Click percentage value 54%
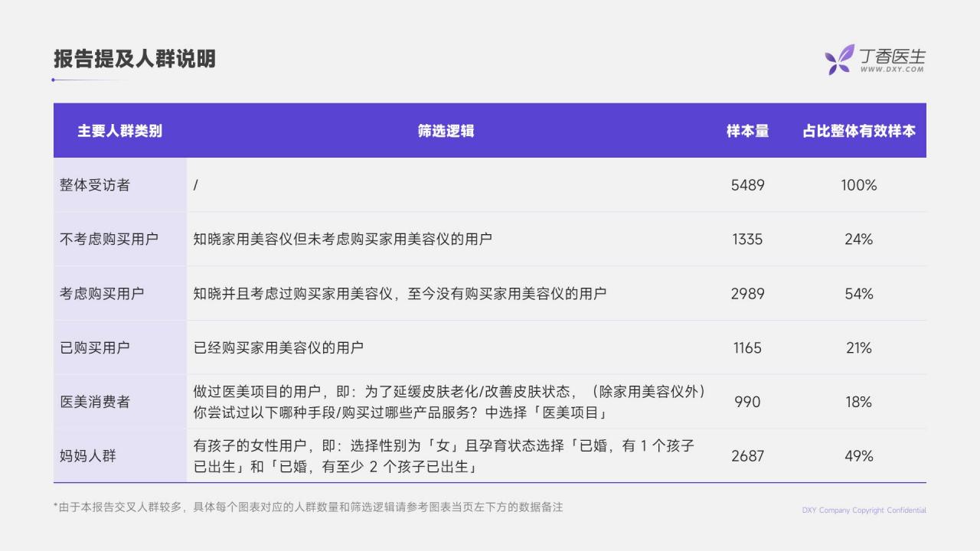Screen dimensions: 980x551 point(859,293)
